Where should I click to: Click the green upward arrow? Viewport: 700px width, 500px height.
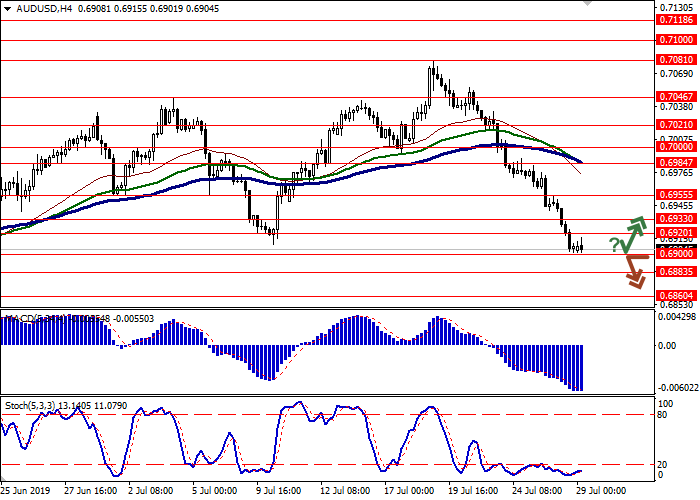tap(632, 232)
